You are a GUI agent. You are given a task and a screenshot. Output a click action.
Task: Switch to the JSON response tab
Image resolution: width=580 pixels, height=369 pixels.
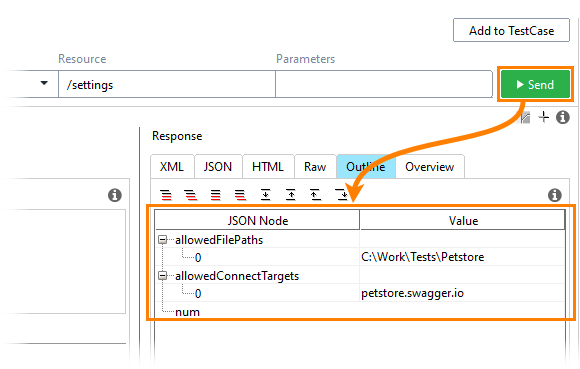218,167
